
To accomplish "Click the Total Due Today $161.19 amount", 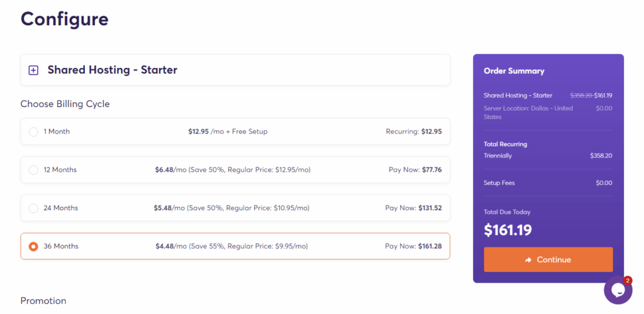I will pos(508,230).
